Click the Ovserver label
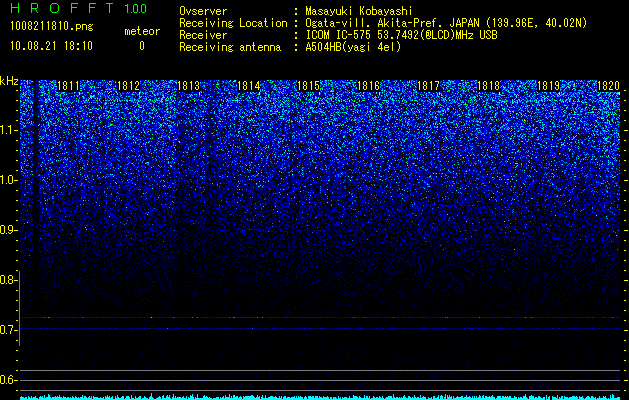This screenshot has width=629, height=400. [203, 11]
